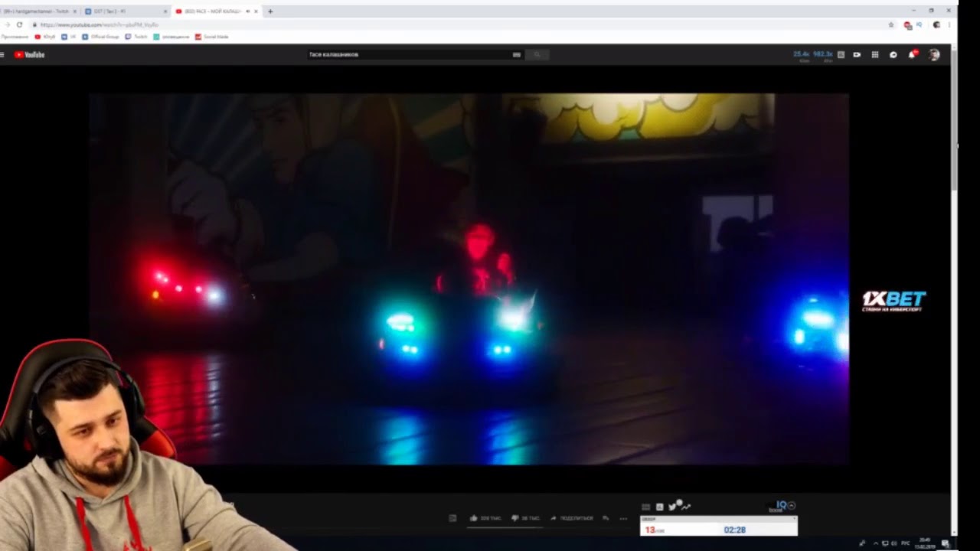Click the Twitter icon in vidIQ bar
This screenshot has height=551, width=980.
672,506
